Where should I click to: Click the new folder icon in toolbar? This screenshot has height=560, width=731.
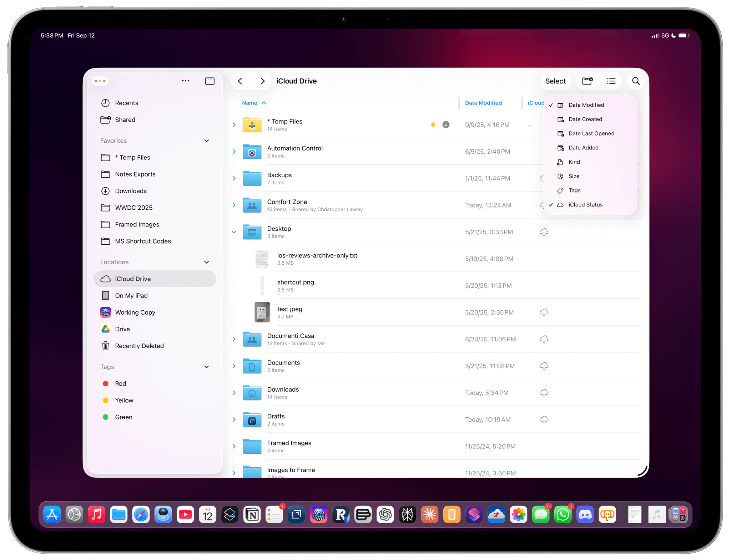tap(587, 81)
